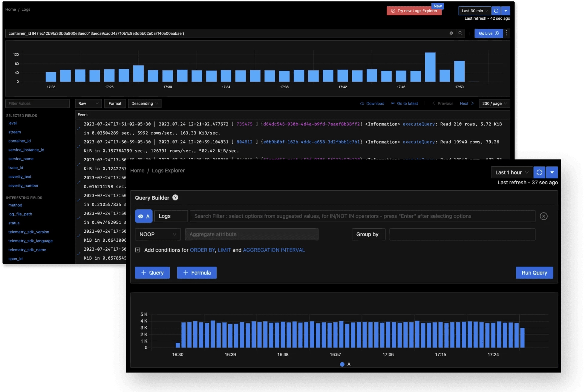
Task: Open the Raw view dropdown
Action: (x=88, y=103)
